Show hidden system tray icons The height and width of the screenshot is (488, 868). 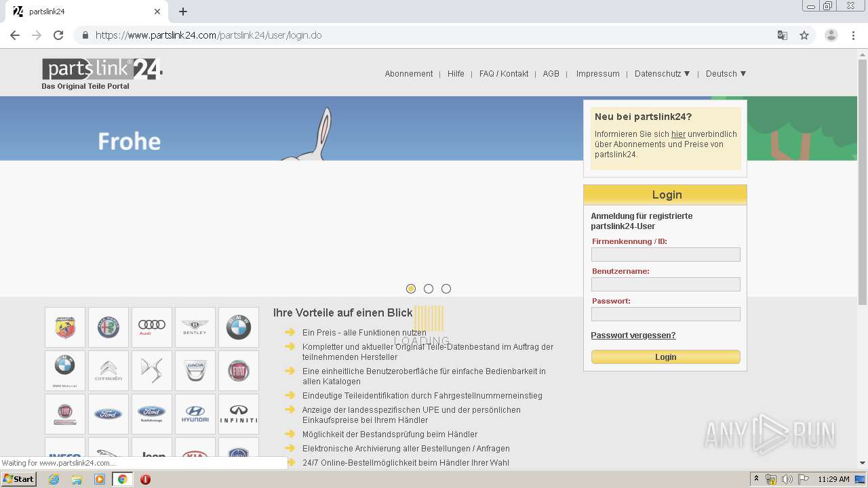[756, 479]
